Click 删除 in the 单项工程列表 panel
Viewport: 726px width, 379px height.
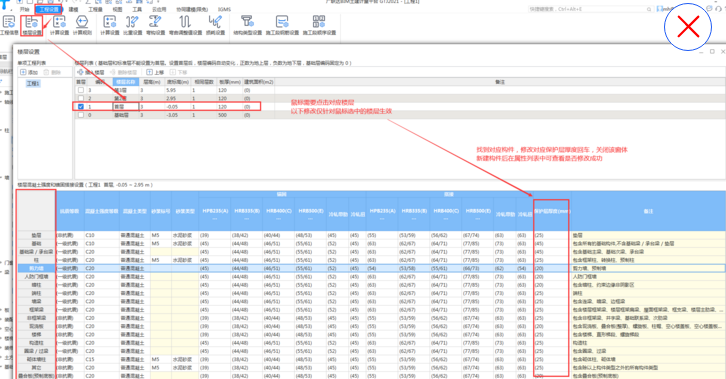[52, 72]
